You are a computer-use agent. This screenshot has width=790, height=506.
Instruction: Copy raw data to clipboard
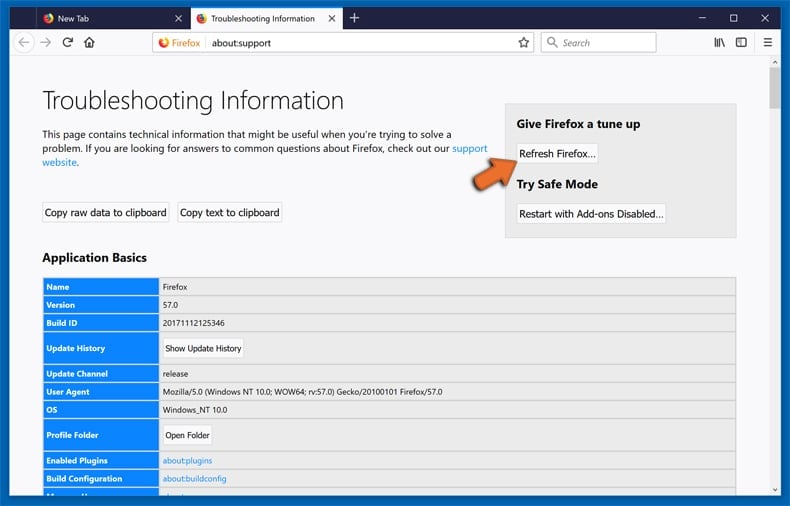105,213
